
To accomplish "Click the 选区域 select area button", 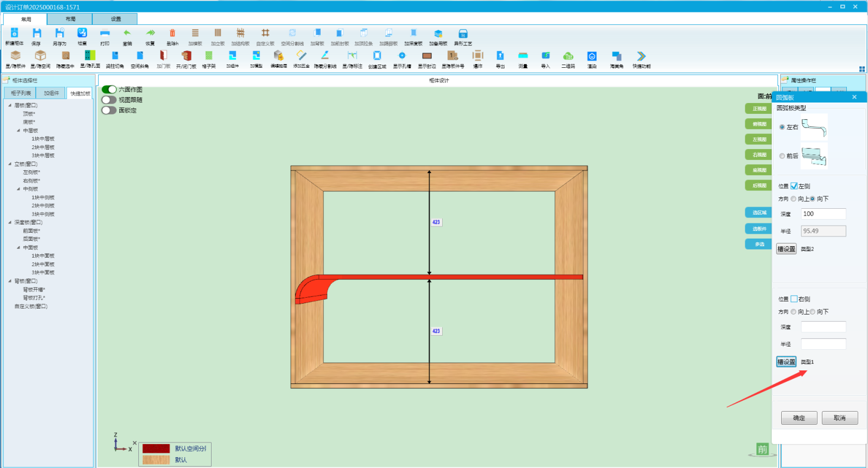I will (759, 213).
